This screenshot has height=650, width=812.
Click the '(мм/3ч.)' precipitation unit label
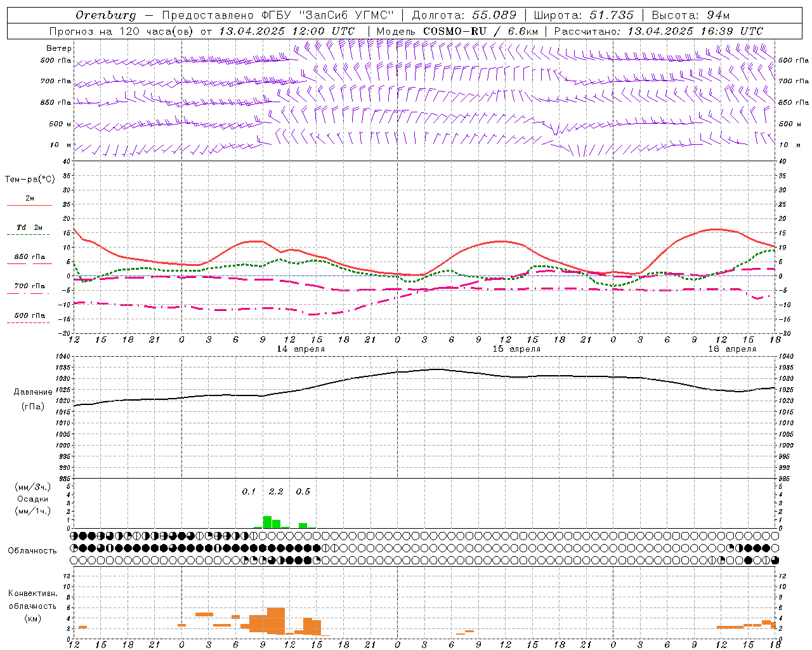point(32,487)
